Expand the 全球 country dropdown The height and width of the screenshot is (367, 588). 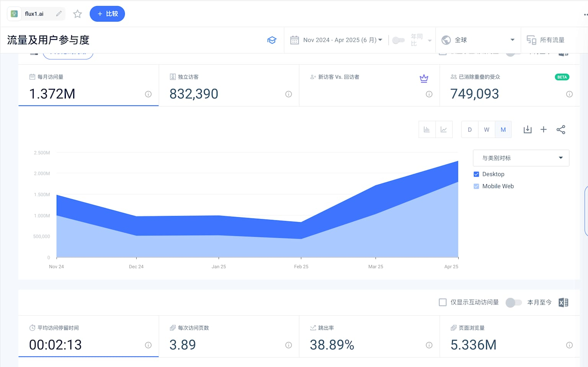click(478, 40)
